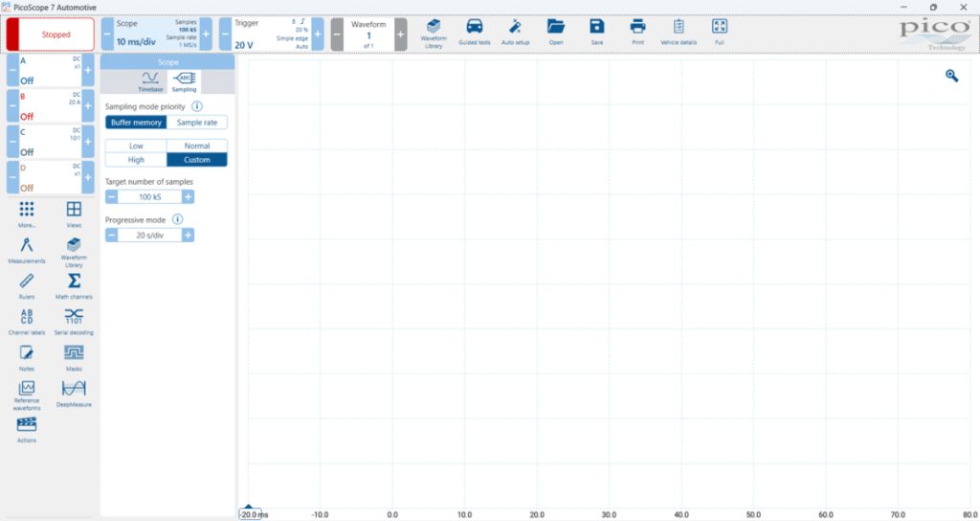Switch to Full screen icon
This screenshot has width=980, height=521.
tap(720, 33)
